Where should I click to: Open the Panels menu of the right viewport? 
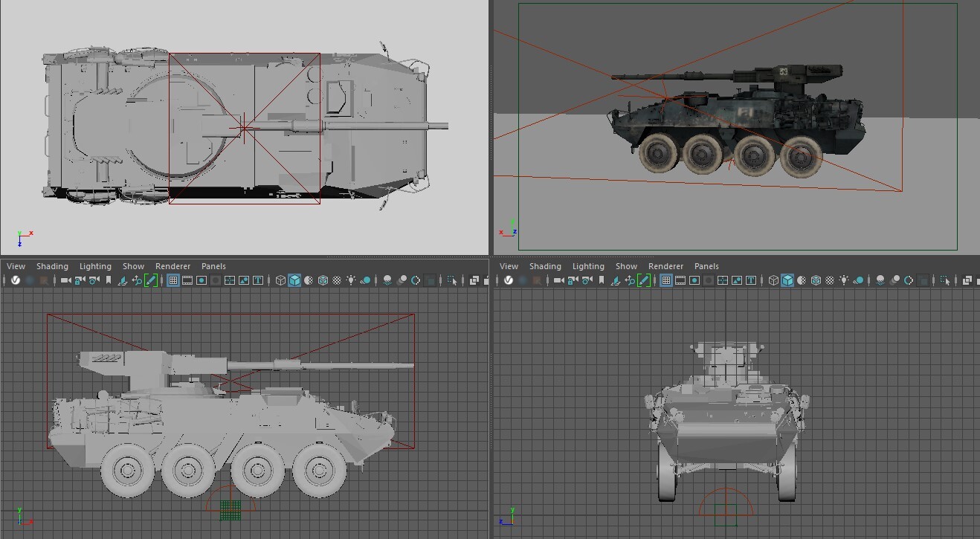(706, 266)
